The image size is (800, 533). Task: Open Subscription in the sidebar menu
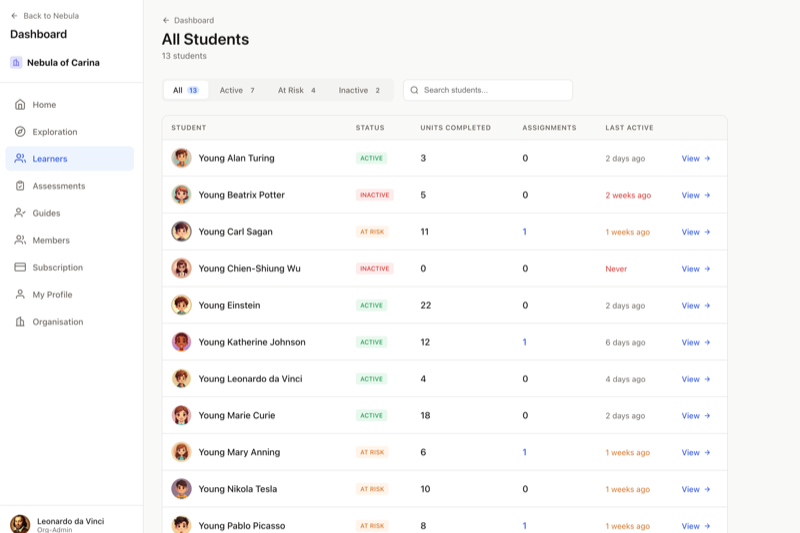point(70,267)
